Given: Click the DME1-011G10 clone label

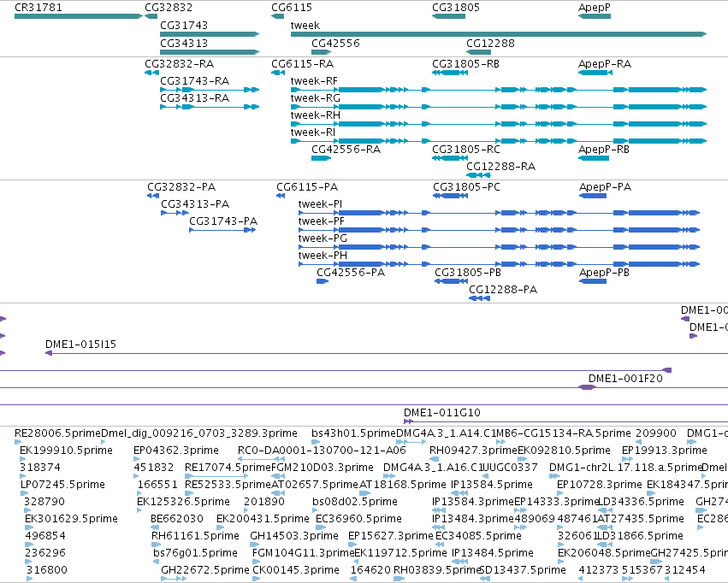Looking at the screenshot, I should pyautogui.click(x=442, y=413).
